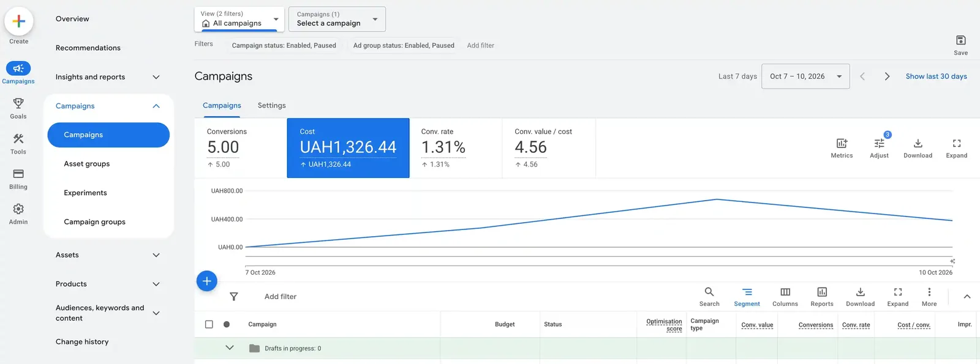Sort by Conv. value column header

point(757,325)
